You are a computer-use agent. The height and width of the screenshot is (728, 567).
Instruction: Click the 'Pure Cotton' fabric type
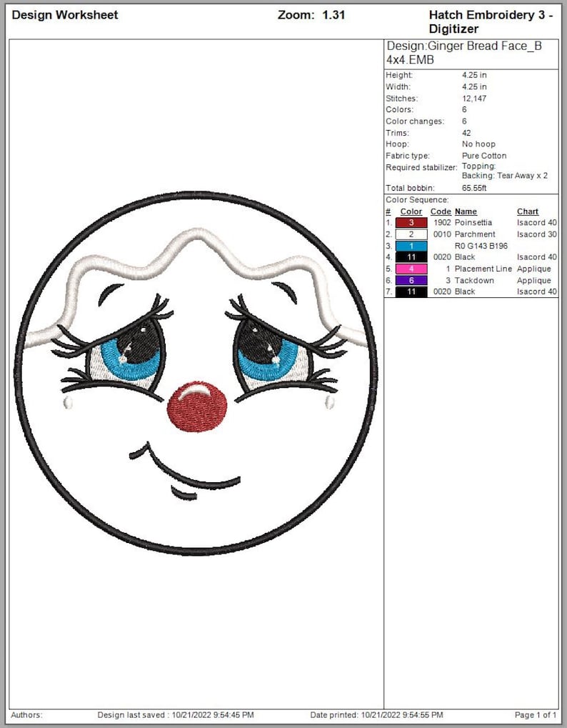click(484, 156)
